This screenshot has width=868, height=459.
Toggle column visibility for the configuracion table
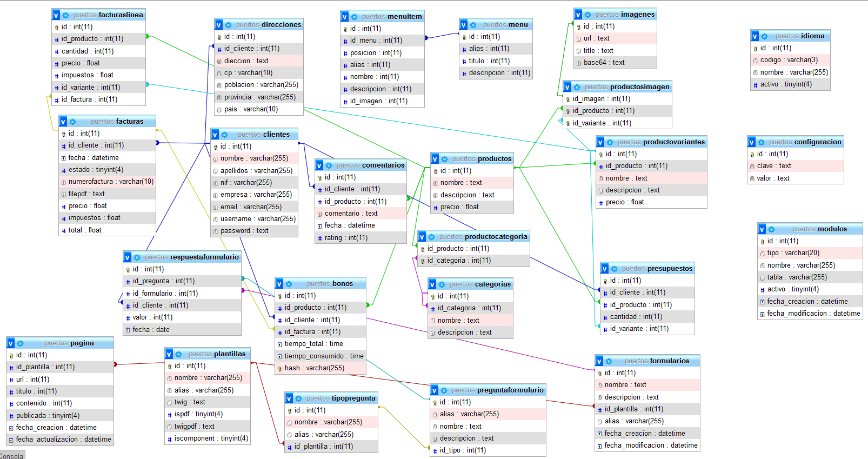pos(751,142)
